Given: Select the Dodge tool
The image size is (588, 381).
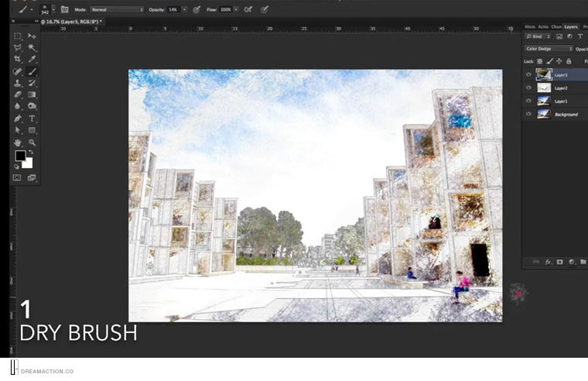Looking at the screenshot, I should (x=32, y=106).
